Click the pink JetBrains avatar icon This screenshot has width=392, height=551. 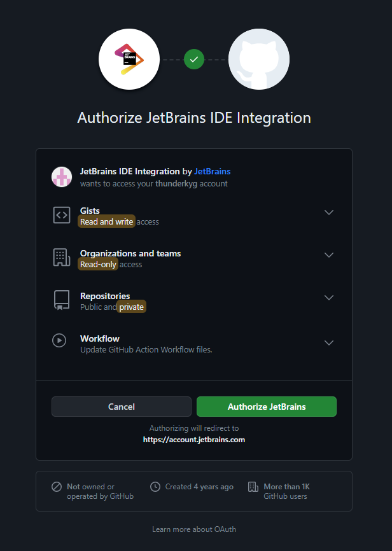[62, 177]
